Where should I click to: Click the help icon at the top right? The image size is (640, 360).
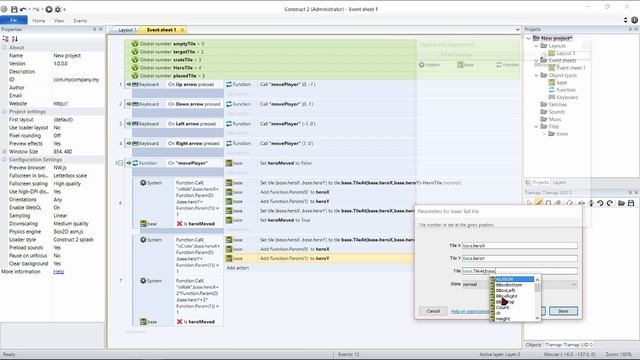634,20
